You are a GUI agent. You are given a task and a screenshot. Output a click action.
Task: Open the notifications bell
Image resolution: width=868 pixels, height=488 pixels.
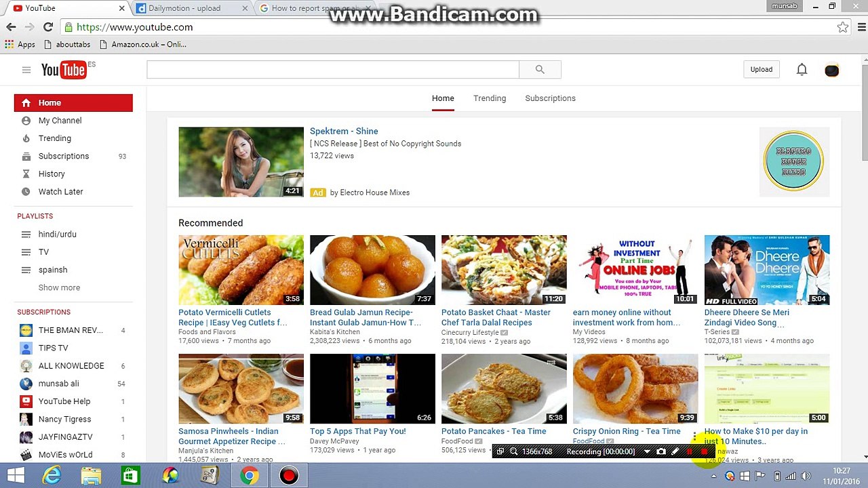[802, 70]
